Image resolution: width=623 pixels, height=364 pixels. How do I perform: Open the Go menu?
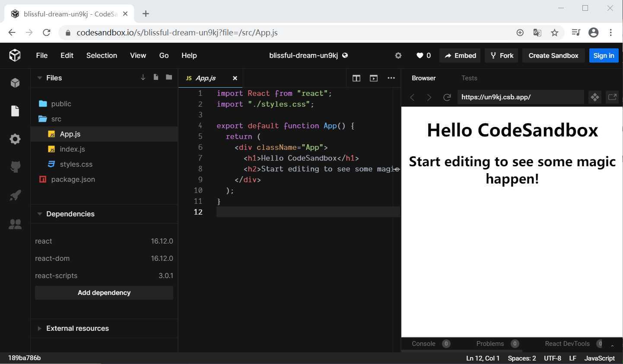[164, 55]
